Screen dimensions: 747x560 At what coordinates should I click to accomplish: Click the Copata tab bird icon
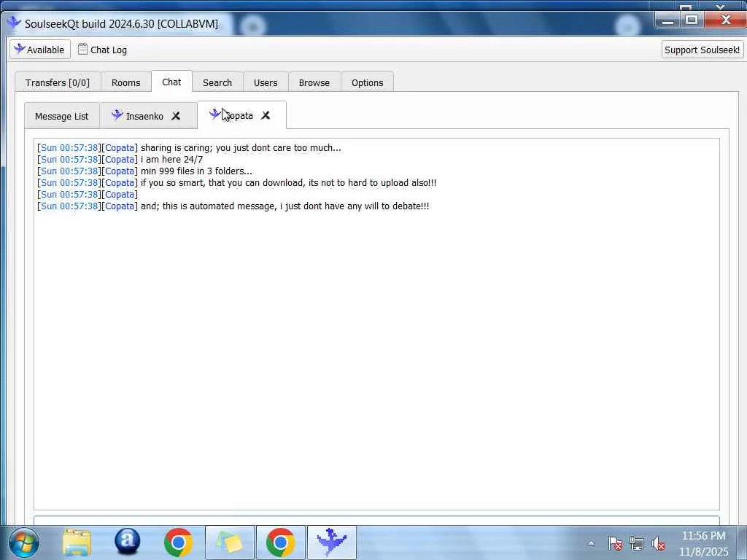[214, 114]
